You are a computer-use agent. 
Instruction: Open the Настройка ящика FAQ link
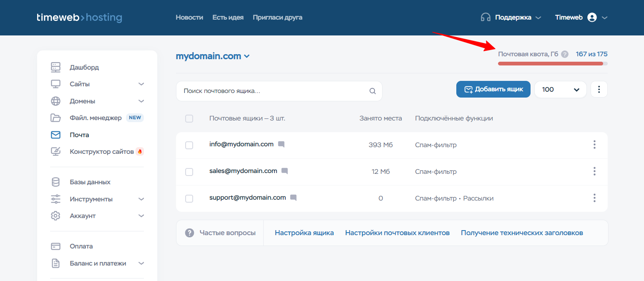(304, 233)
